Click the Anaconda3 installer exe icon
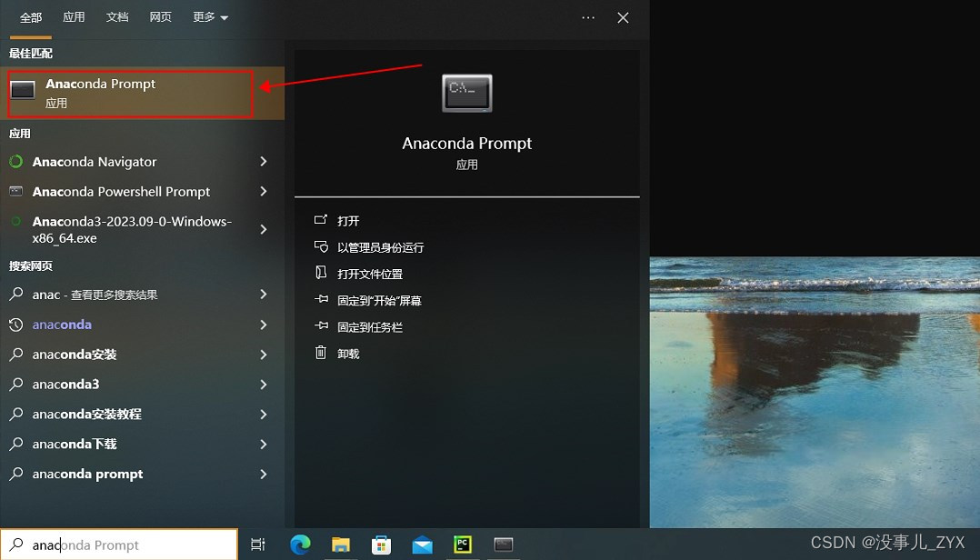980x560 pixels. click(x=16, y=221)
